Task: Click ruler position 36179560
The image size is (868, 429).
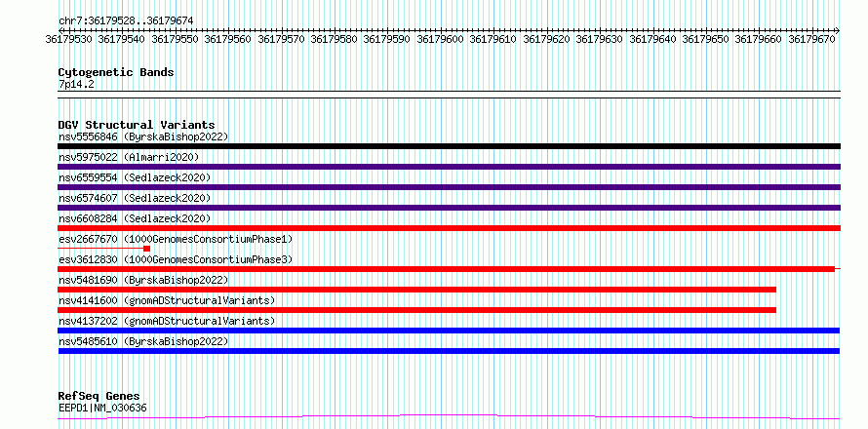Action: click(227, 39)
